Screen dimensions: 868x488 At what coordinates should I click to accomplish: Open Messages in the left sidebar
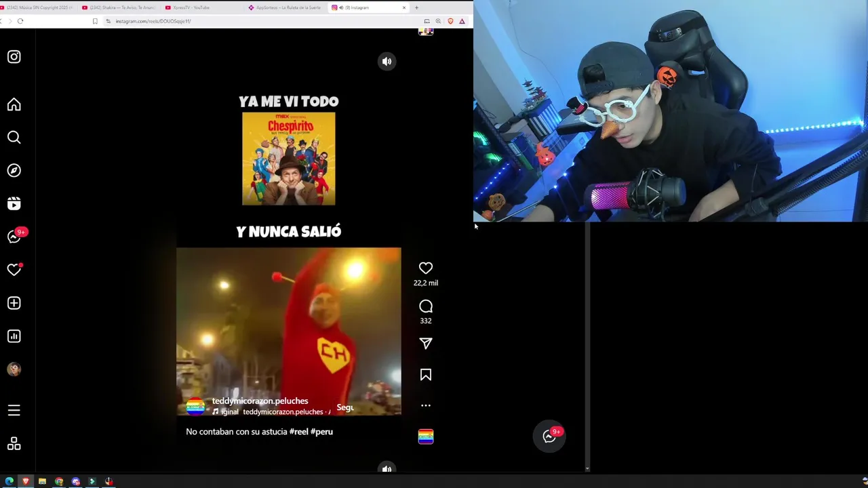[x=14, y=237]
